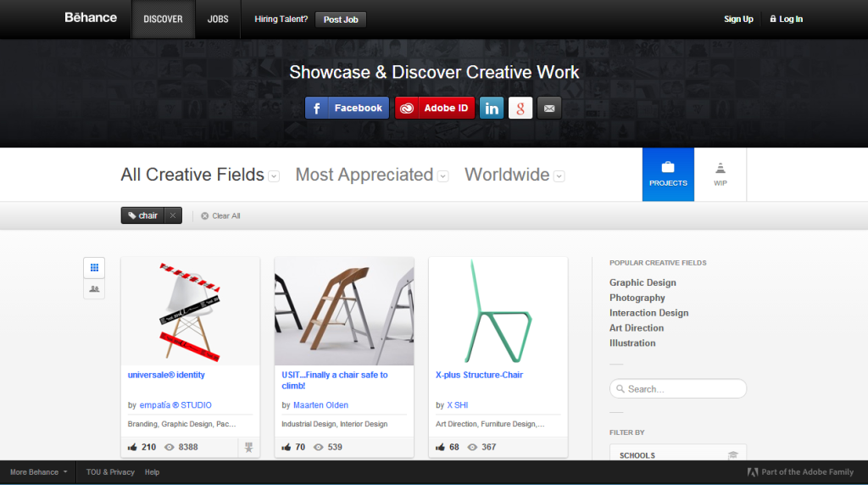Viewport: 868px width, 485px height.
Task: Switch to the Projects tab
Action: tap(668, 175)
